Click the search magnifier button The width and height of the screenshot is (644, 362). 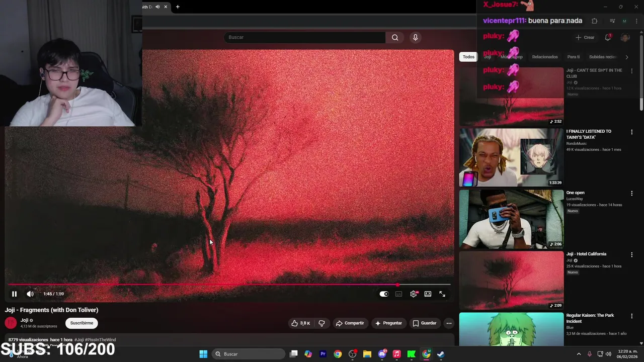(395, 37)
